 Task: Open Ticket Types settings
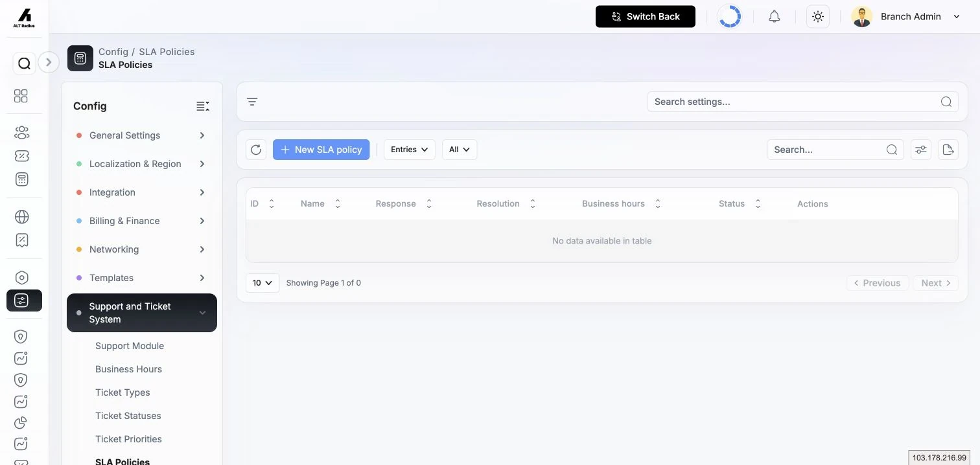tap(122, 392)
